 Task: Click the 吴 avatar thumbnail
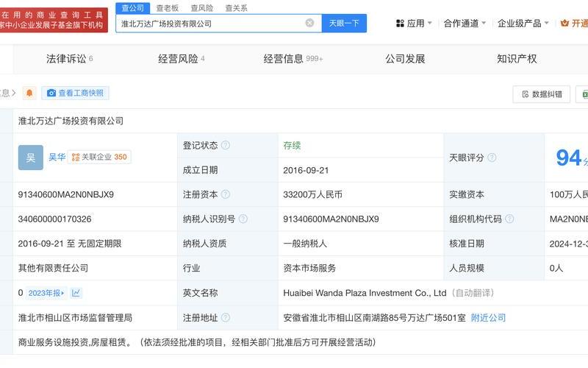[31, 158]
